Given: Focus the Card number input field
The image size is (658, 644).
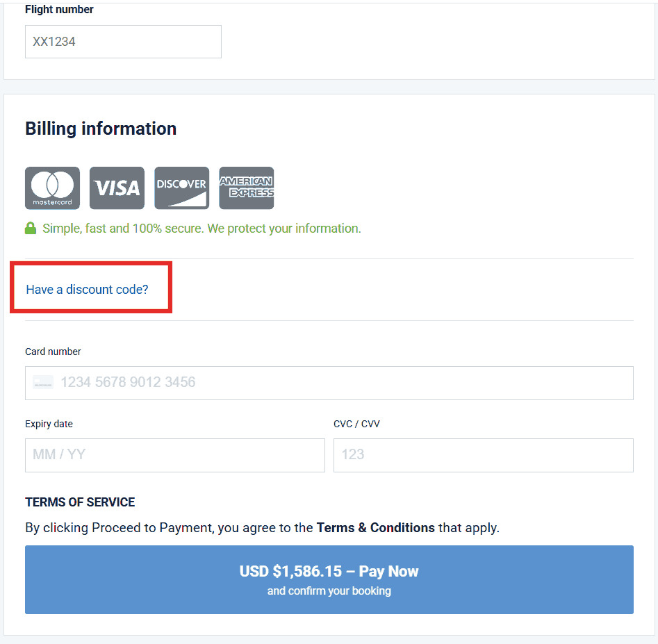Looking at the screenshot, I should point(329,383).
